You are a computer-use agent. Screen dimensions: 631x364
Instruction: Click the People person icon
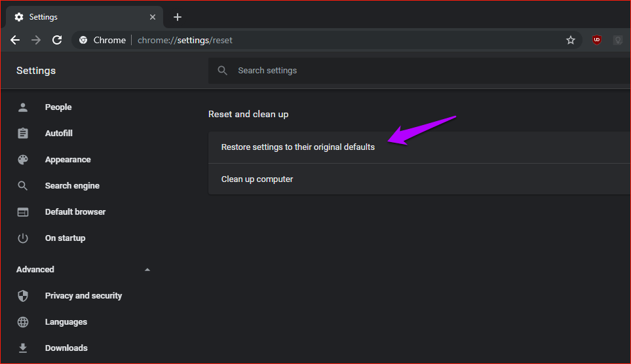click(x=23, y=107)
